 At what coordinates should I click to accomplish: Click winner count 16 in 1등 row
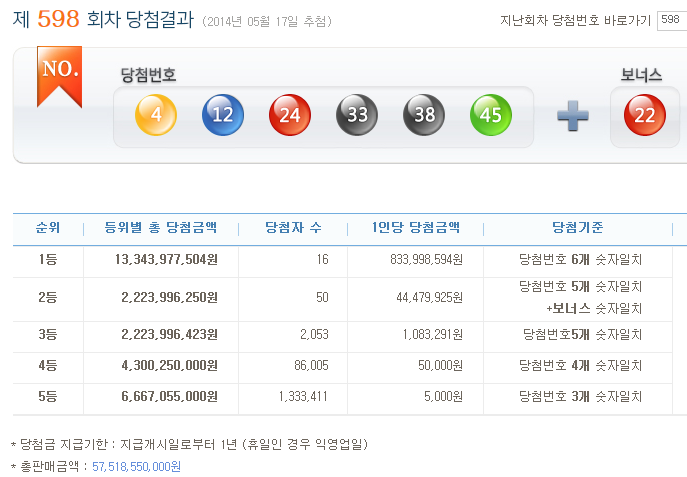click(322, 259)
